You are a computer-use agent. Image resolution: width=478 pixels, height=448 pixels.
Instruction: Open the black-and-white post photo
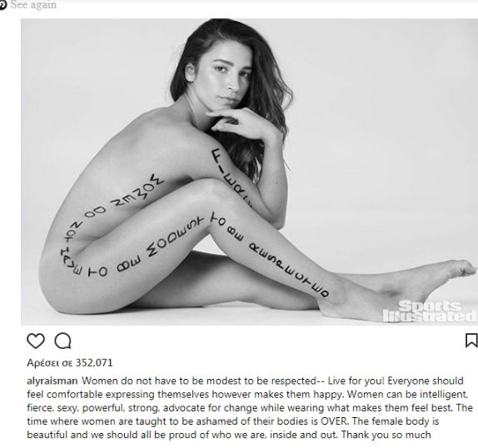tap(249, 172)
